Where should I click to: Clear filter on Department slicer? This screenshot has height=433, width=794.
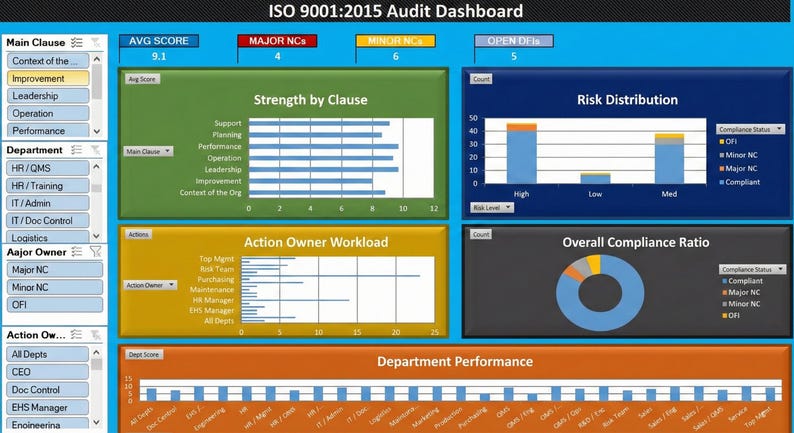[95, 150]
